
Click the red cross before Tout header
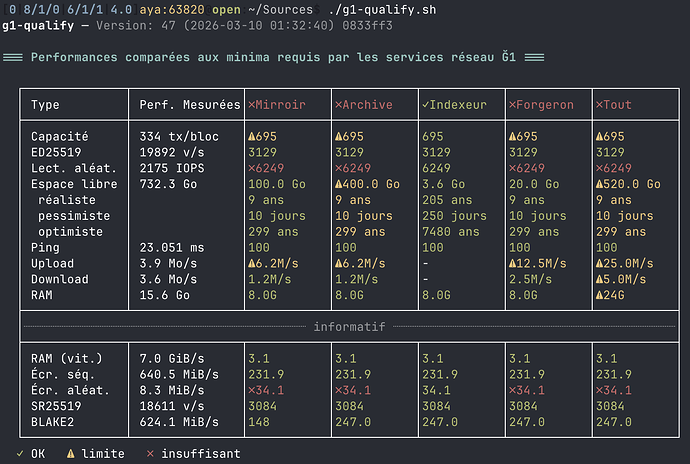click(x=599, y=105)
